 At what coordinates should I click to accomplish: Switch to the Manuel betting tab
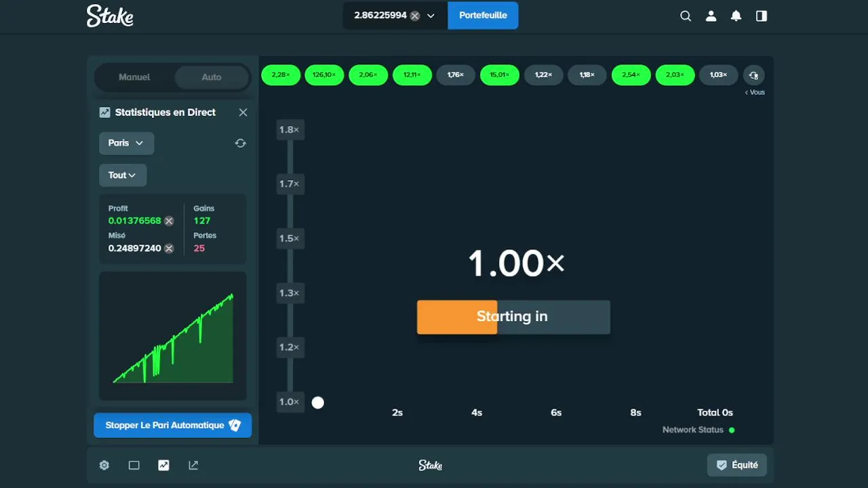134,77
